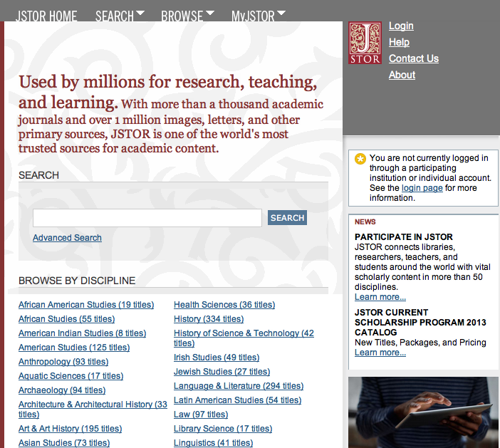500x448 pixels.
Task: Click the BROWSE BY DISCIPLINE heading
Action: (x=77, y=281)
